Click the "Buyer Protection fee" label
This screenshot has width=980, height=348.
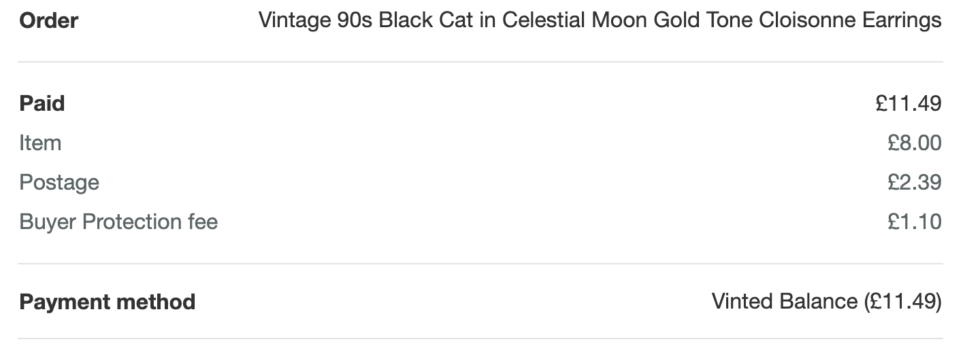pyautogui.click(x=118, y=222)
